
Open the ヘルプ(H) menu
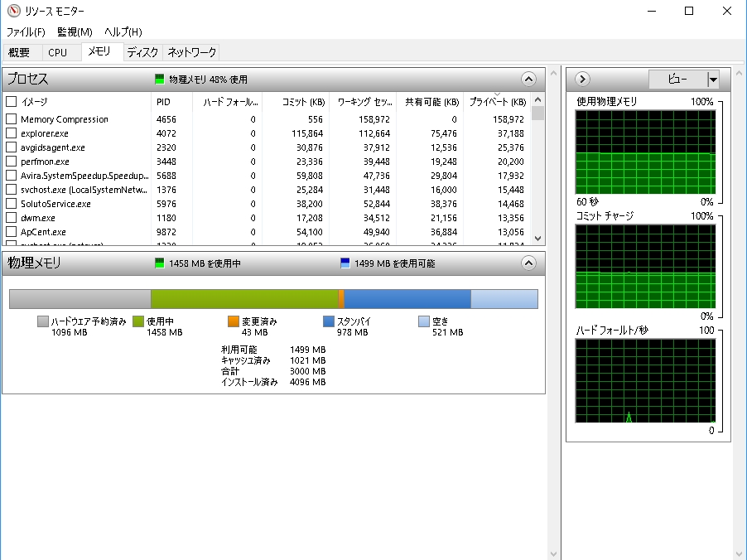click(x=123, y=32)
